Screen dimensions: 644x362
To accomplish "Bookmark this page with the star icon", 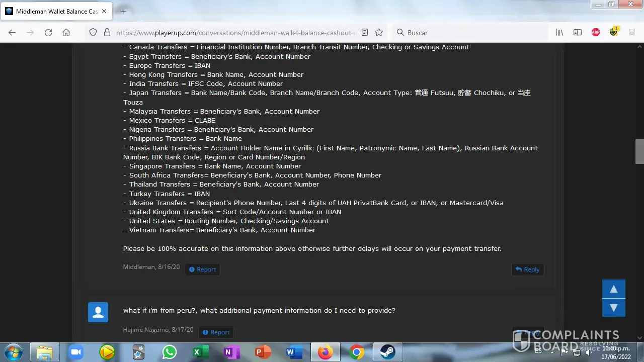I will (379, 32).
